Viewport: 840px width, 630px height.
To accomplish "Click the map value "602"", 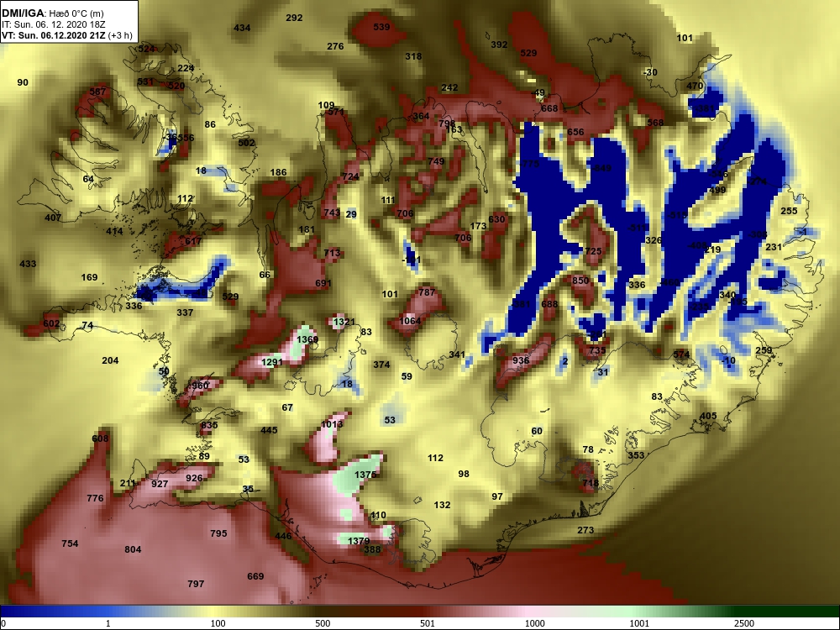I will [x=51, y=323].
